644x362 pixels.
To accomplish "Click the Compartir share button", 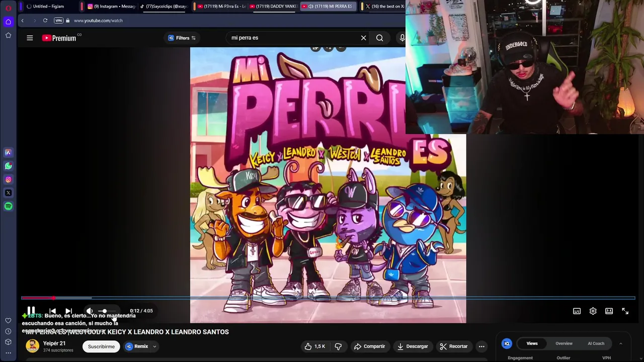I will pos(369,346).
